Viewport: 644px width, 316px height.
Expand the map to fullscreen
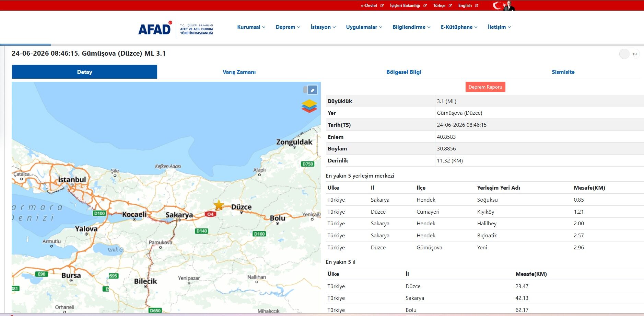coord(312,90)
